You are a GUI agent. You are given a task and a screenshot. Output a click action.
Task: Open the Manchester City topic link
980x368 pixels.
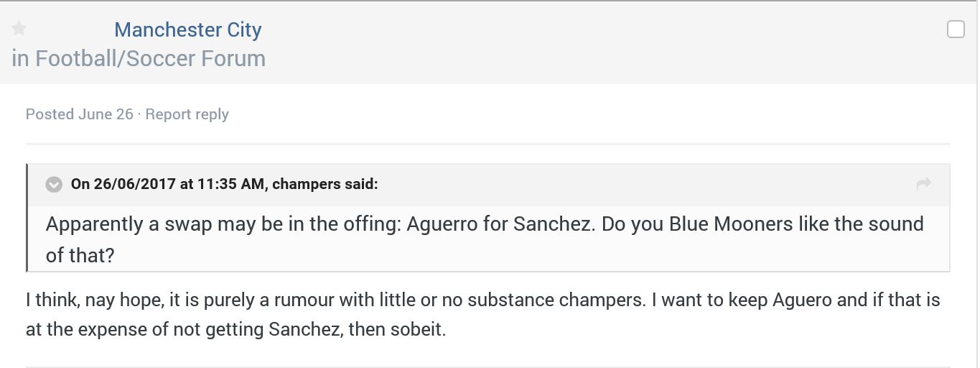point(187,29)
